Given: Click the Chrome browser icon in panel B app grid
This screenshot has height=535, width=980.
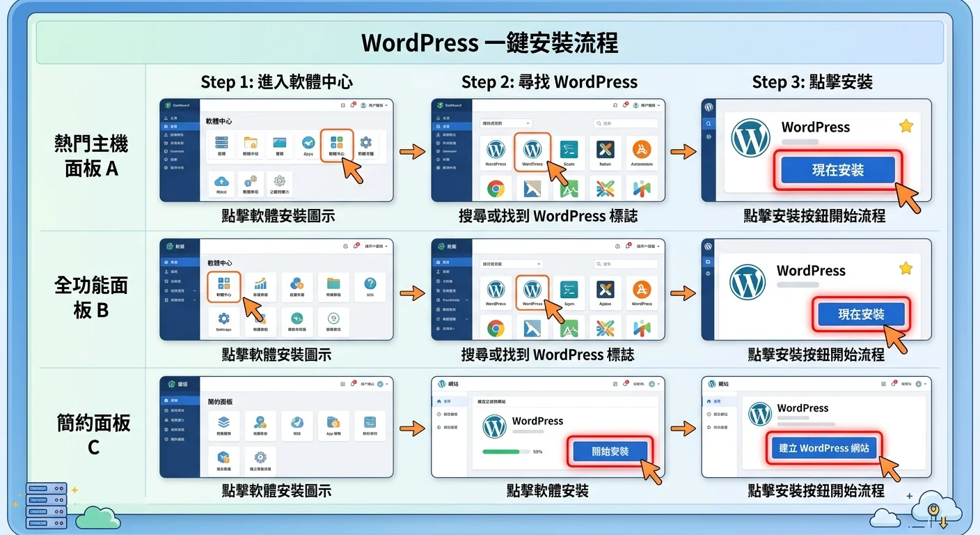Looking at the screenshot, I should [x=496, y=328].
